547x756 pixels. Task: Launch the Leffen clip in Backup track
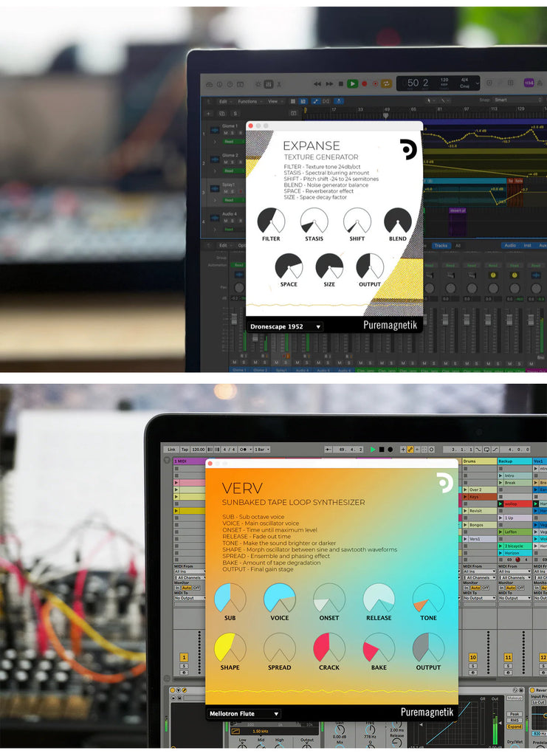point(500,532)
